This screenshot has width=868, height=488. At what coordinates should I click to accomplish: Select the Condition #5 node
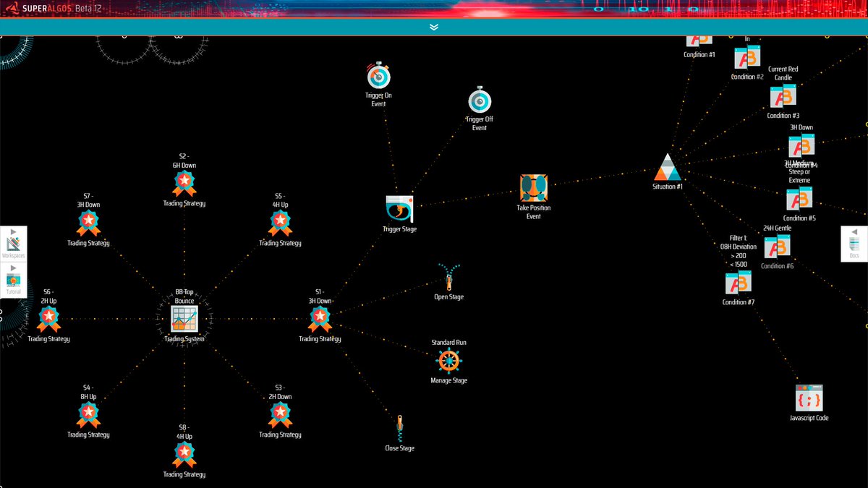(799, 199)
